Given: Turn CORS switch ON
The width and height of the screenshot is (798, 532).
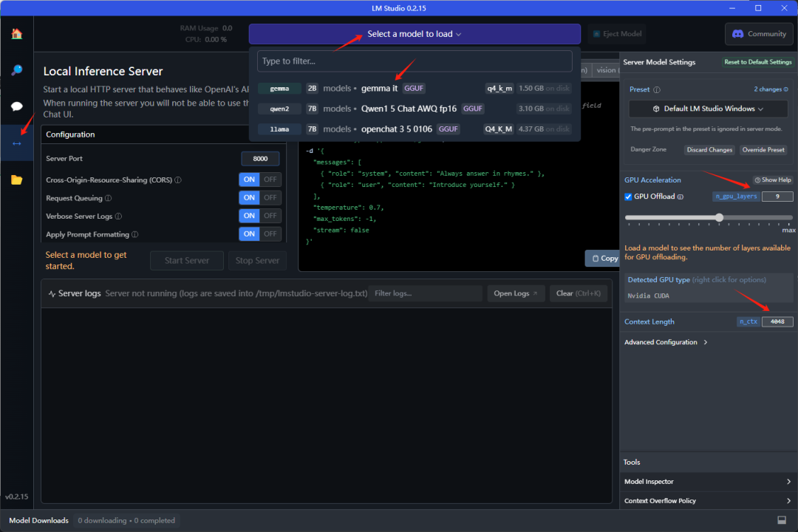Looking at the screenshot, I should (x=250, y=180).
